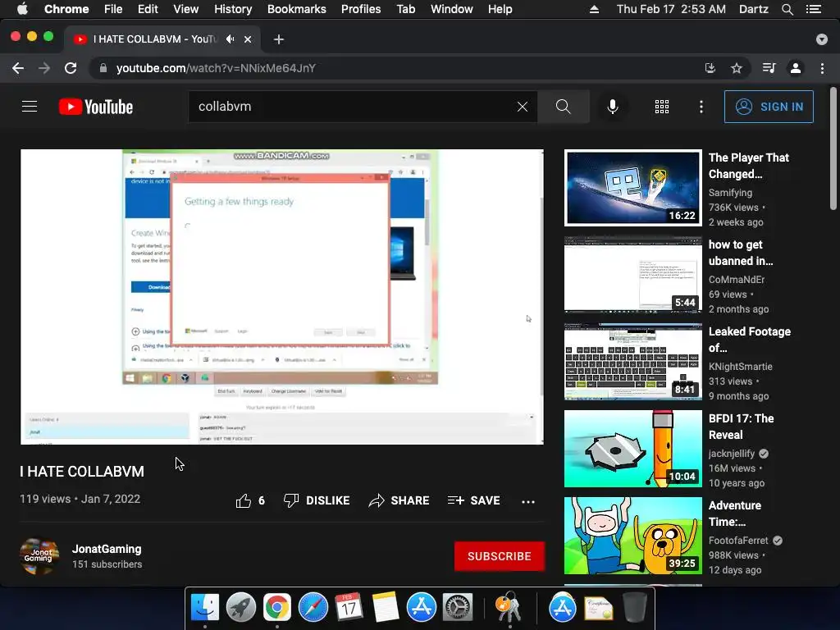Click the jacknjellify channel name

[x=731, y=453]
